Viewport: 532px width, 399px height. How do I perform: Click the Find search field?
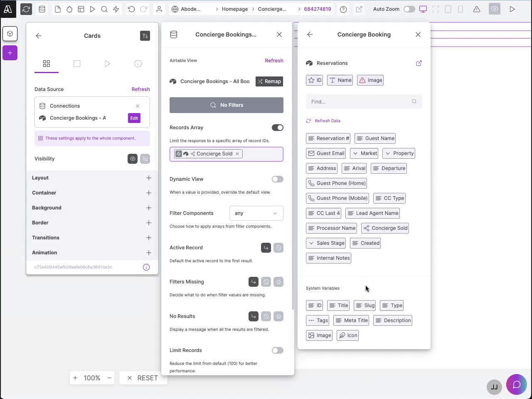tap(364, 101)
